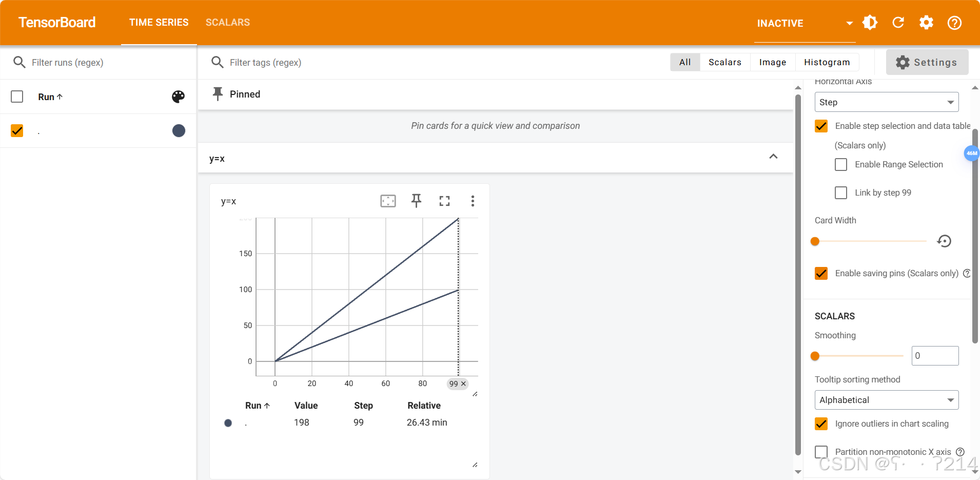The height and width of the screenshot is (480, 980).
Task: Select the Histogram filter tab
Action: click(827, 62)
